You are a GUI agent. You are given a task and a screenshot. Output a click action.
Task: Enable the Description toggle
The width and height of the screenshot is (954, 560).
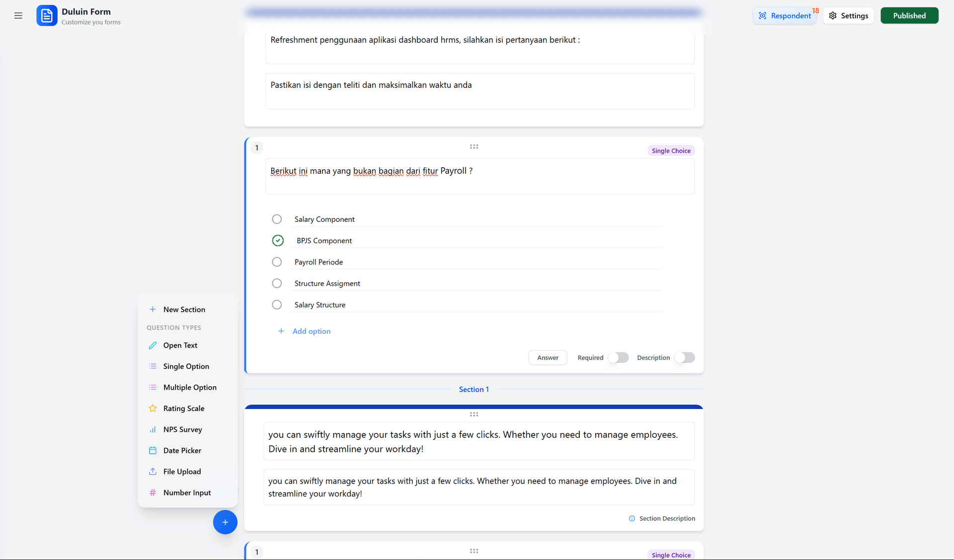tap(684, 358)
